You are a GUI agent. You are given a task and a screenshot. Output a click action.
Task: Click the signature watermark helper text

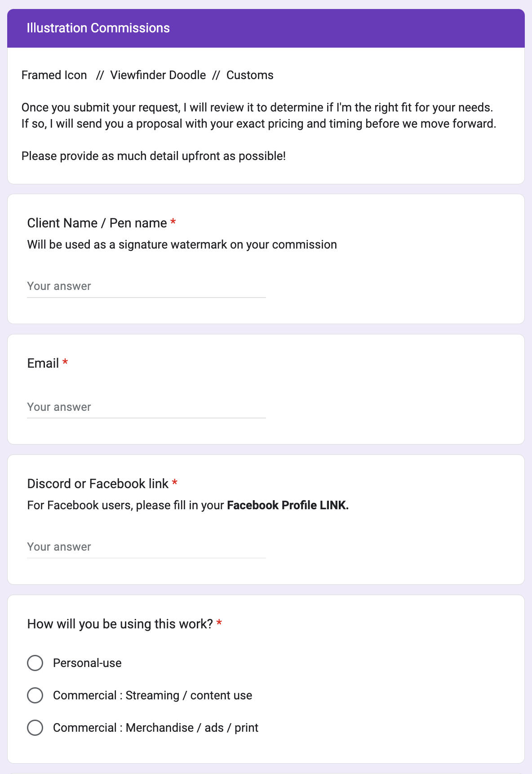[182, 245]
